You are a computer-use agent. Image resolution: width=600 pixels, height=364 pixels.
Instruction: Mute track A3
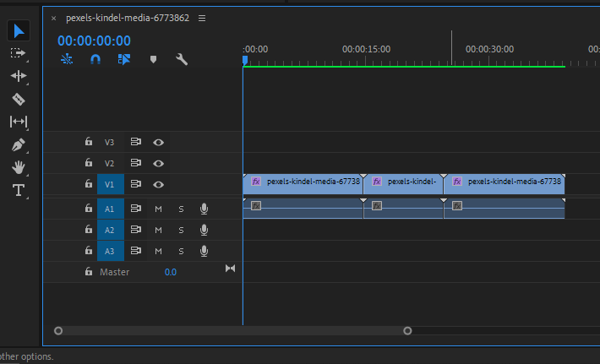pos(158,251)
